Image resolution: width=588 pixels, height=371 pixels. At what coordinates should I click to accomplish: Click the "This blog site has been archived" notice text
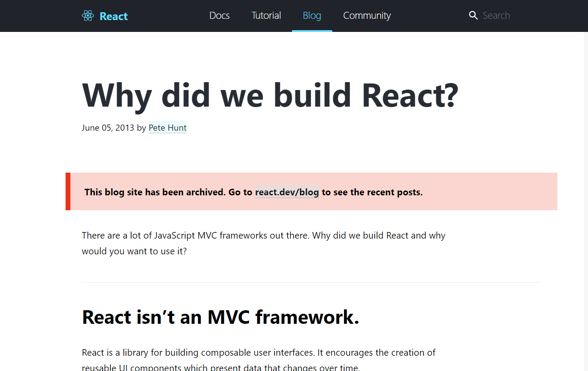tap(155, 192)
